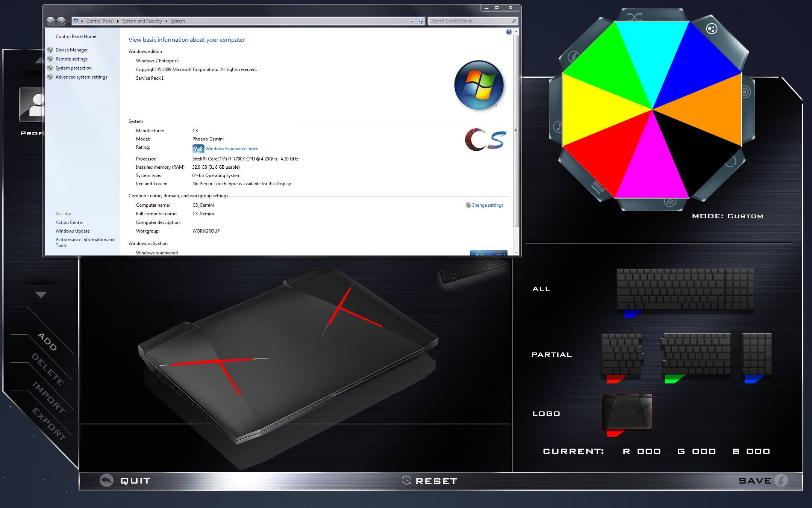812x508 pixels.
Task: Click the circular arrows cycle mode icon
Action: 731,162
